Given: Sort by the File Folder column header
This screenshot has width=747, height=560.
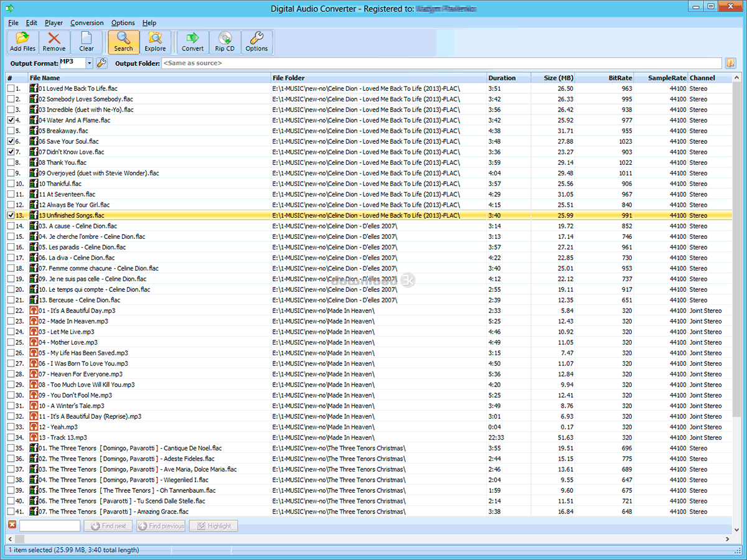Looking at the screenshot, I should 378,78.
